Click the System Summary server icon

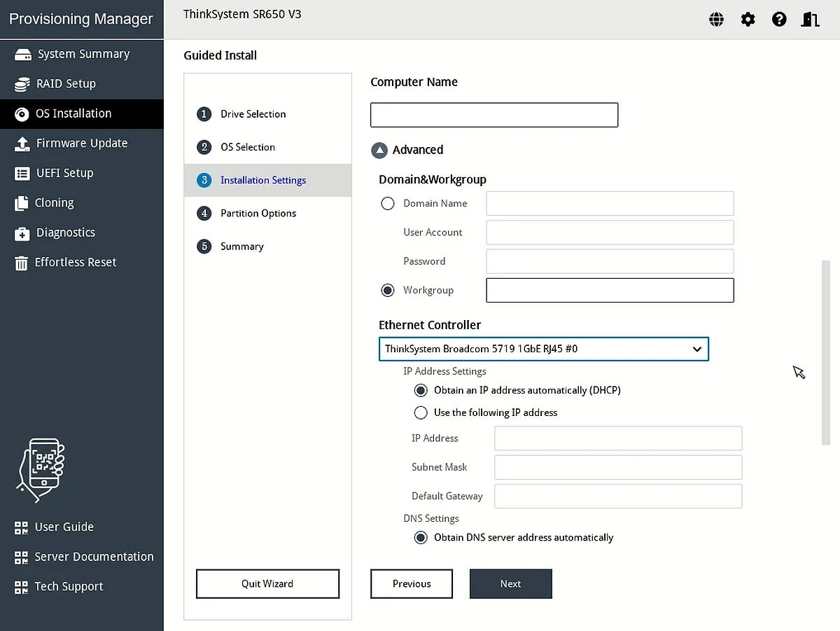click(23, 55)
